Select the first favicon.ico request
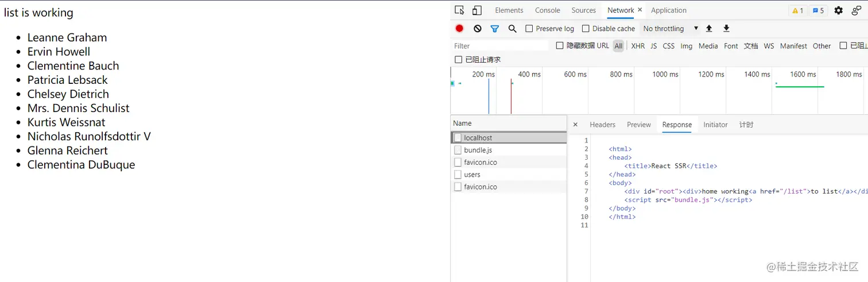The width and height of the screenshot is (868, 282). (x=509, y=163)
